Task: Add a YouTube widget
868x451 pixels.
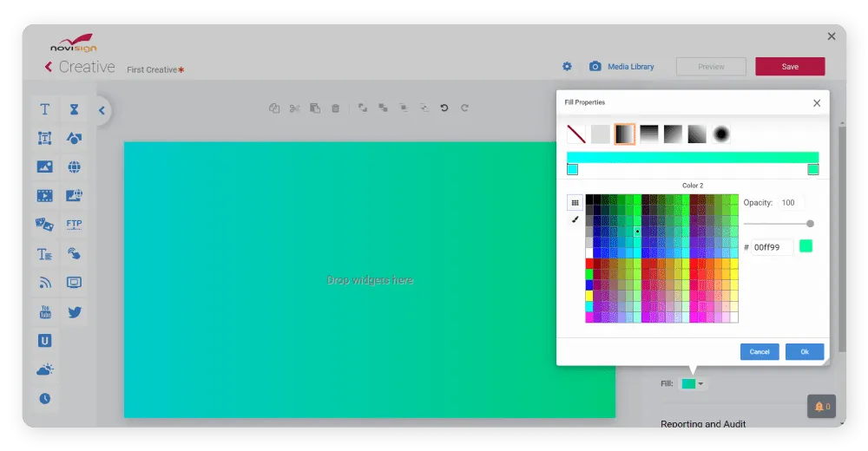Action: [x=44, y=312]
